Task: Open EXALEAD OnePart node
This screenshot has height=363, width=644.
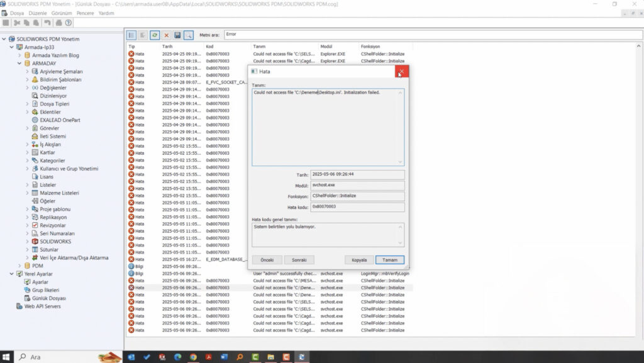Action: (x=60, y=120)
